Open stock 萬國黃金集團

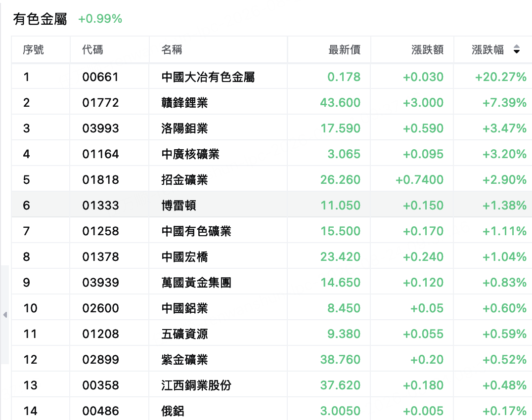click(196, 283)
